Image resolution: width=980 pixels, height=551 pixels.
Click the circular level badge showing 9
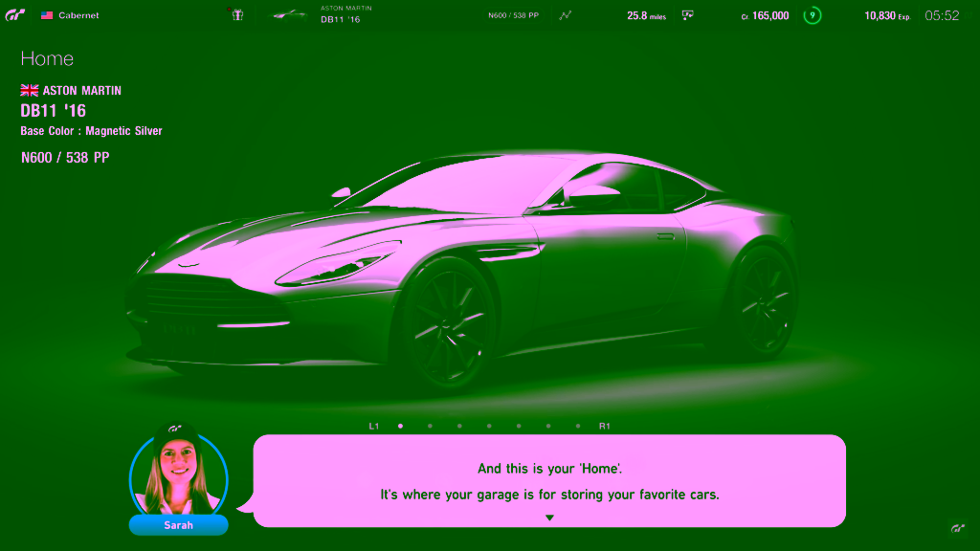(813, 14)
